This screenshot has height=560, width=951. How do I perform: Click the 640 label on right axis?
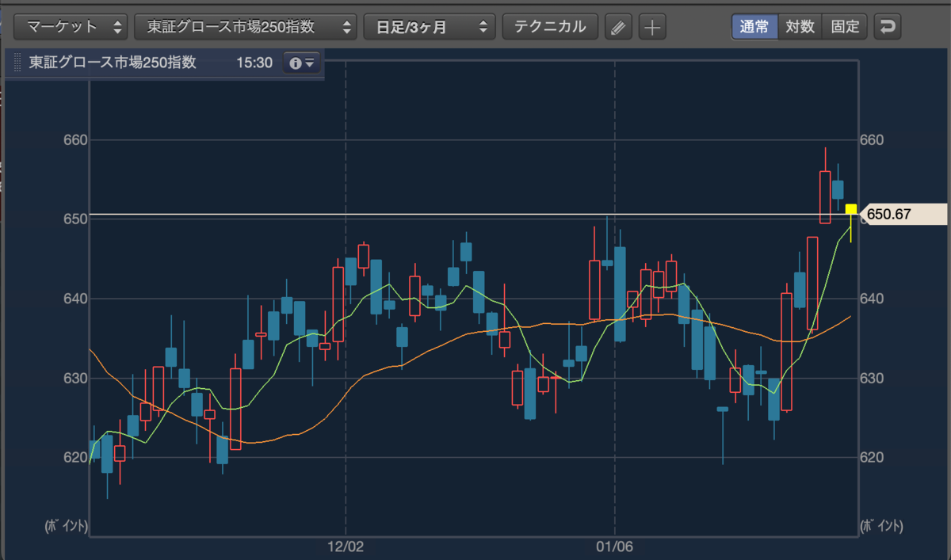[872, 299]
